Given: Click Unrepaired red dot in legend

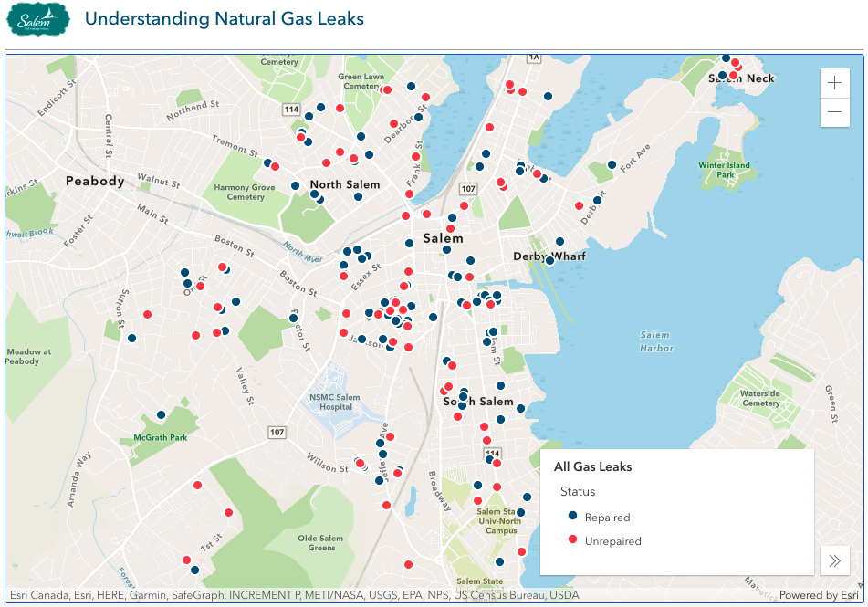Looking at the screenshot, I should click(573, 539).
